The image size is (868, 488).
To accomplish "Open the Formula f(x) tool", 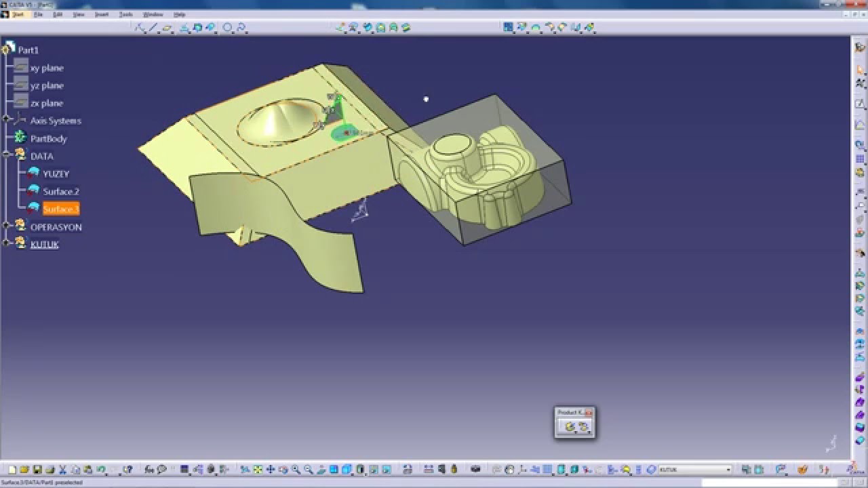I will (149, 469).
